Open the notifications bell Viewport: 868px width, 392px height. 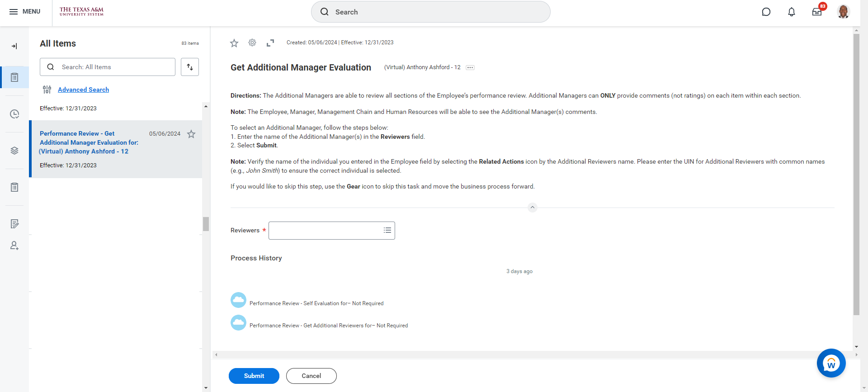coord(791,12)
